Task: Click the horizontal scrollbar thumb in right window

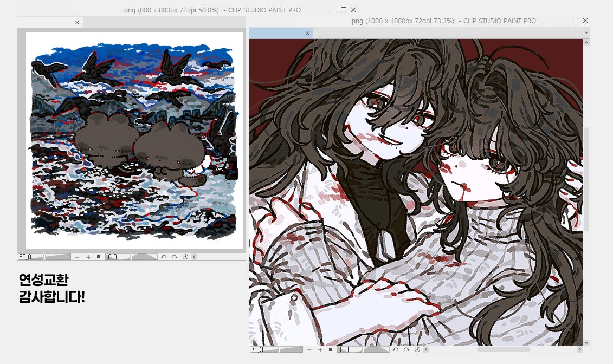Action: pyautogui.click(x=503, y=349)
